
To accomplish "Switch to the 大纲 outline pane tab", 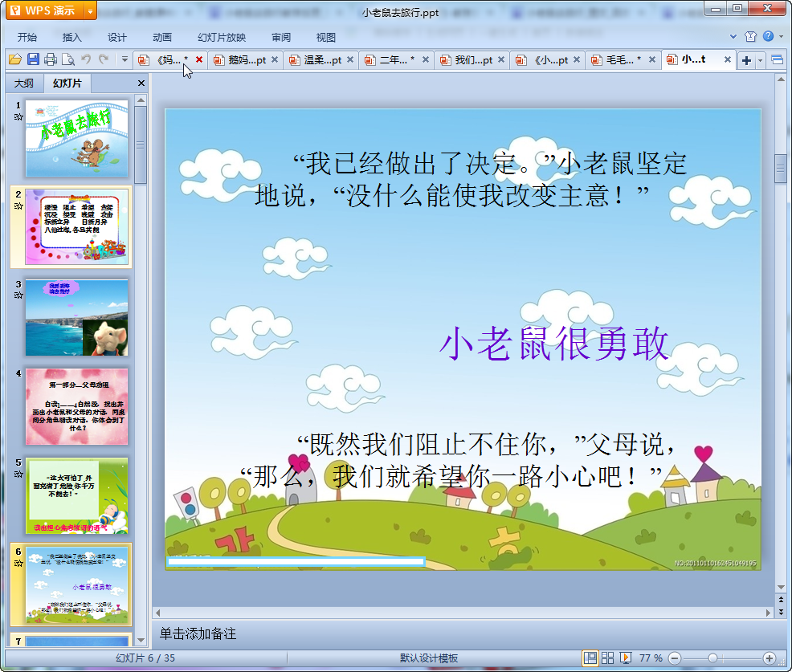I will click(x=24, y=83).
